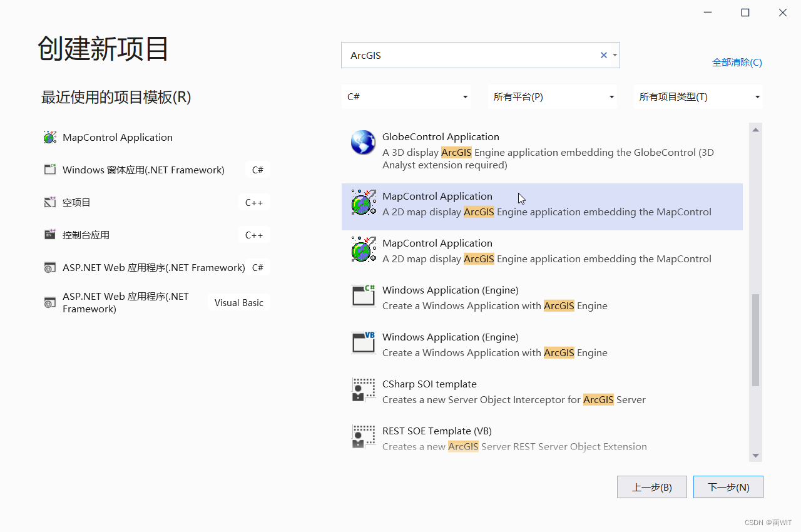Click the VB Windows Application (Engine) icon

[364, 342]
